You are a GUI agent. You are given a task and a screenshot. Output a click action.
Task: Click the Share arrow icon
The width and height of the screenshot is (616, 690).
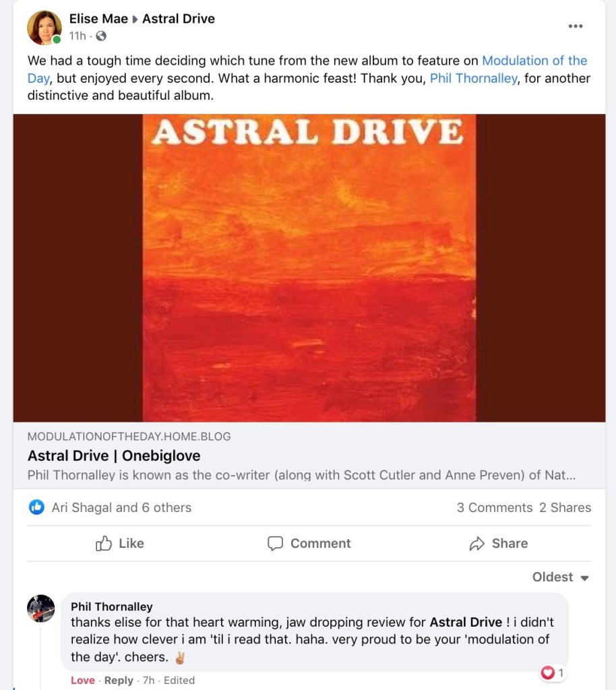tap(477, 544)
